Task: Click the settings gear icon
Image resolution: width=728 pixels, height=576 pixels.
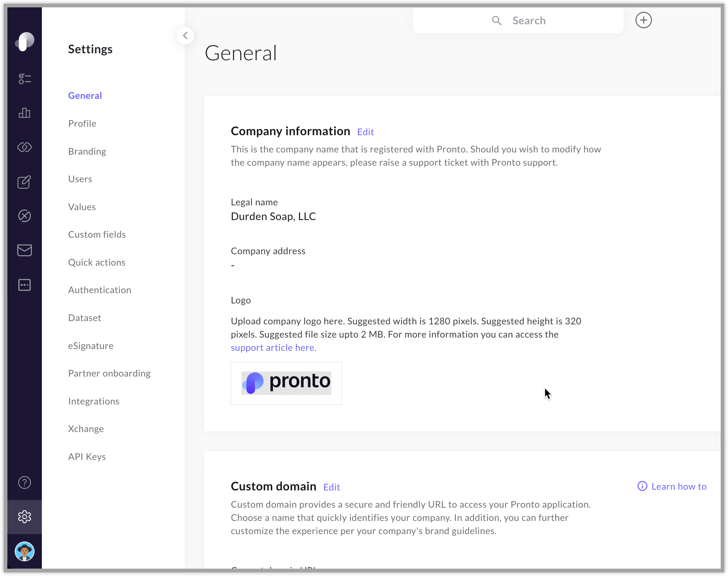Action: (25, 517)
